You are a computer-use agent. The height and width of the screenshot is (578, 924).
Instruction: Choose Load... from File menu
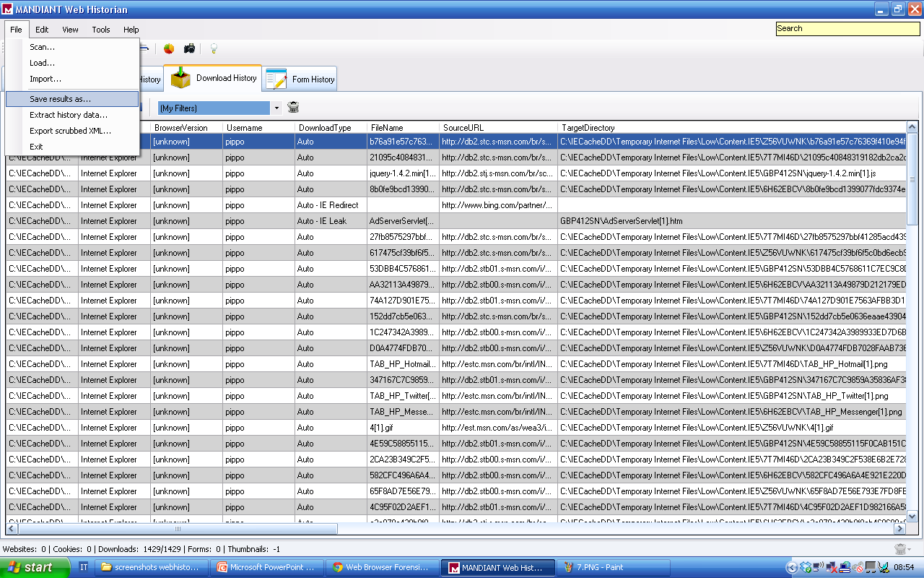pos(72,63)
